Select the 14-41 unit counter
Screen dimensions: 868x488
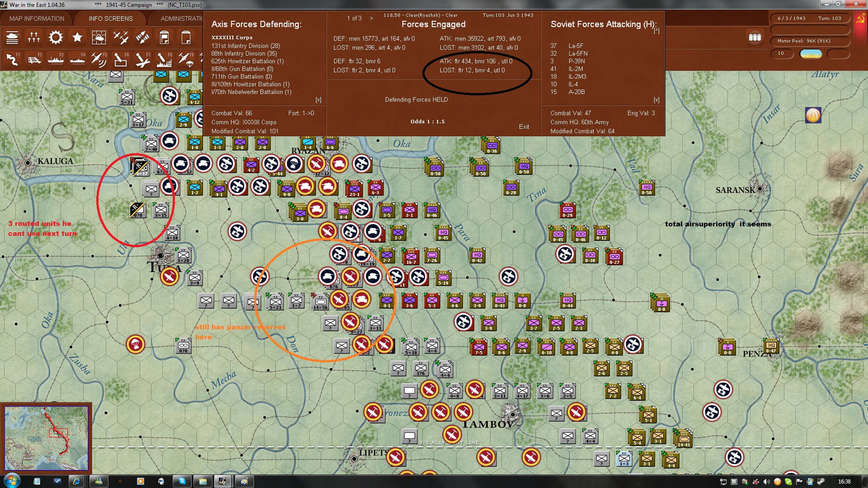pyautogui.click(x=683, y=439)
